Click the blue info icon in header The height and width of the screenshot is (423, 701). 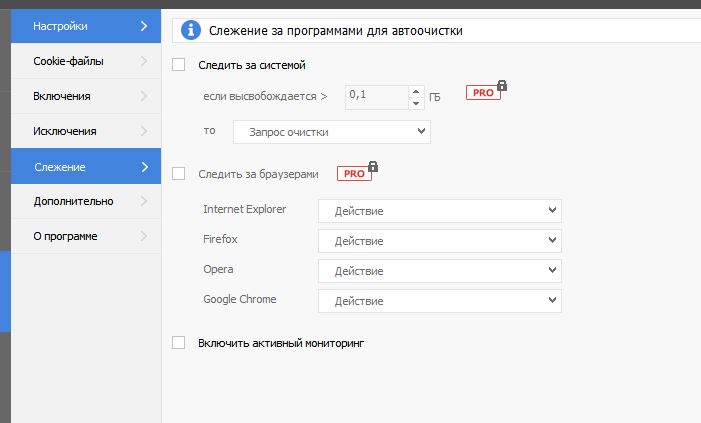191,31
